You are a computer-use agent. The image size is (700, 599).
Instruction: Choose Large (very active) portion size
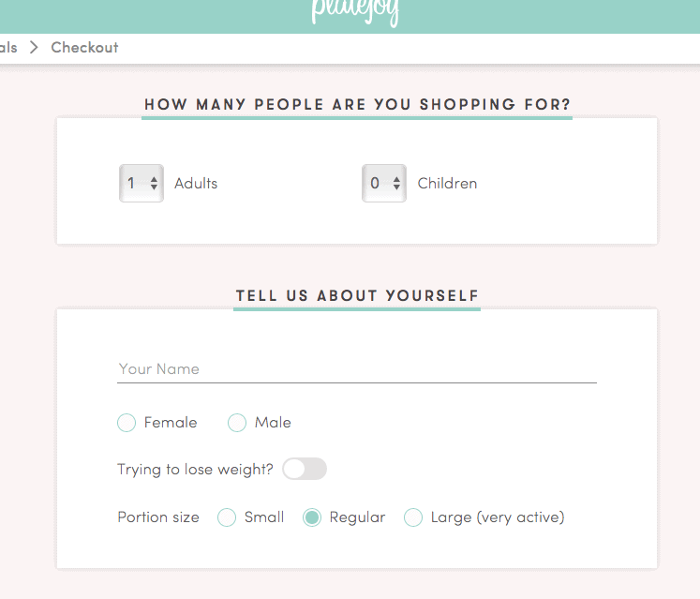413,517
